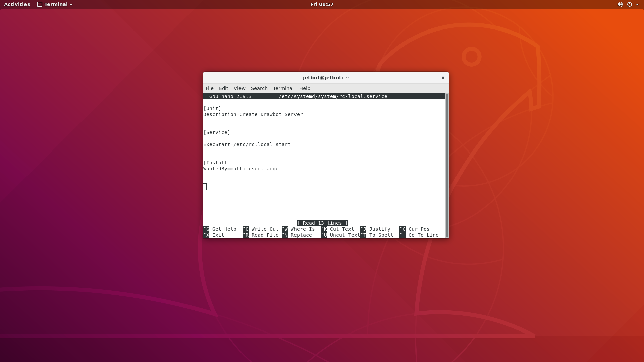Open the clock showing Fri 08:57
This screenshot has width=644, height=362.
[x=322, y=4]
